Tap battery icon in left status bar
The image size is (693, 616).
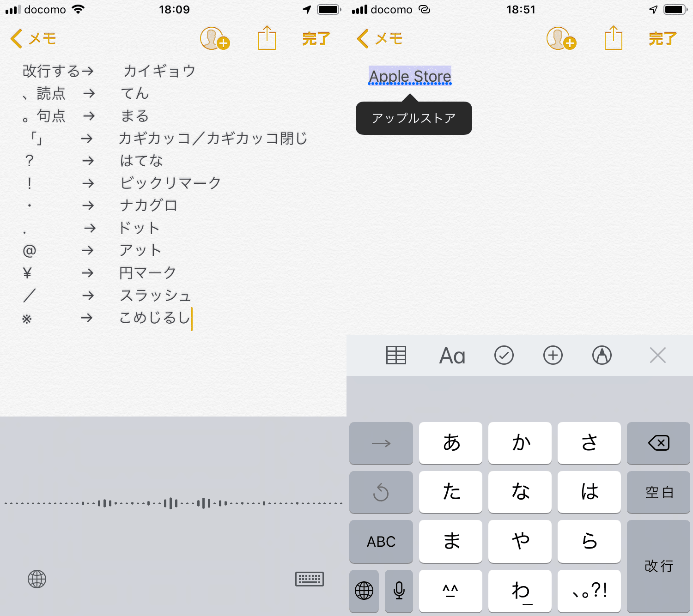click(329, 9)
